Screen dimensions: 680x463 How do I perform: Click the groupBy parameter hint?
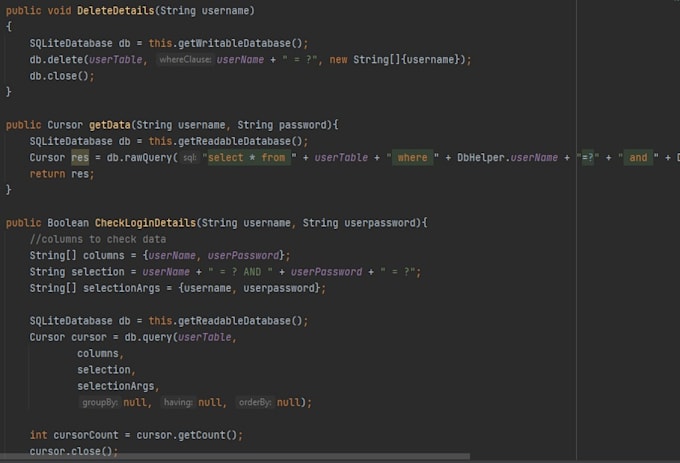pos(99,402)
